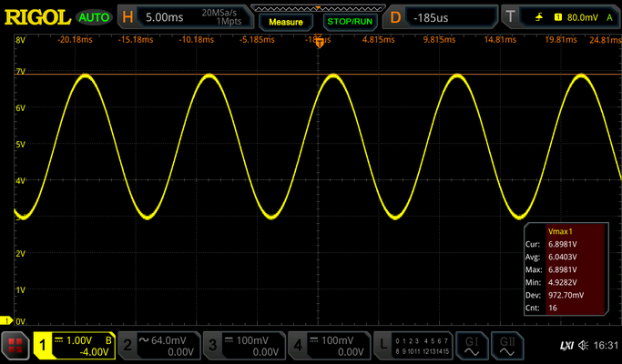Open trigger settings labeled T
The image size is (622, 364).
[510, 16]
